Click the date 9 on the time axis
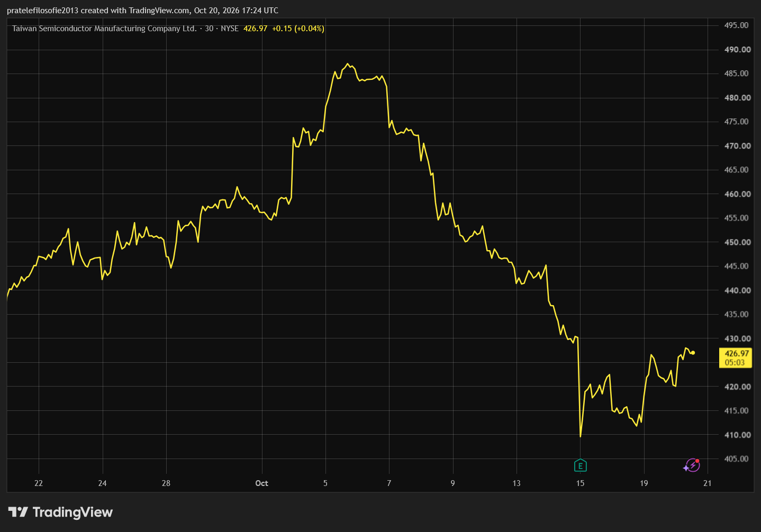Screen dimensions: 761x532 click(x=452, y=483)
